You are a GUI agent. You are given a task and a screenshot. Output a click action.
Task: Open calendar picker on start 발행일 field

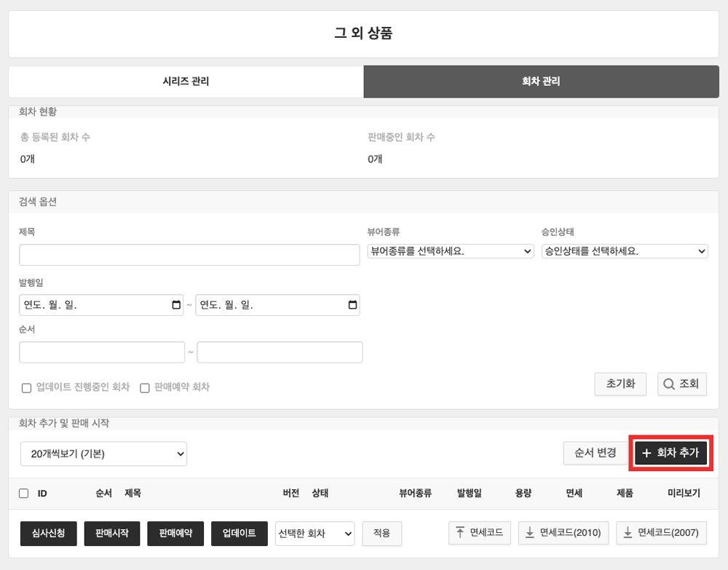click(x=176, y=305)
